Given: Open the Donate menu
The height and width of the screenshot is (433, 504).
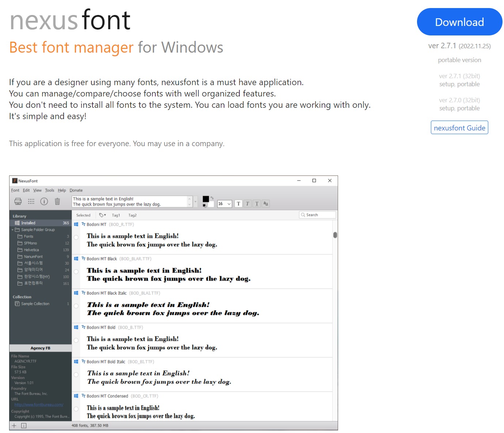Looking at the screenshot, I should pyautogui.click(x=76, y=190).
